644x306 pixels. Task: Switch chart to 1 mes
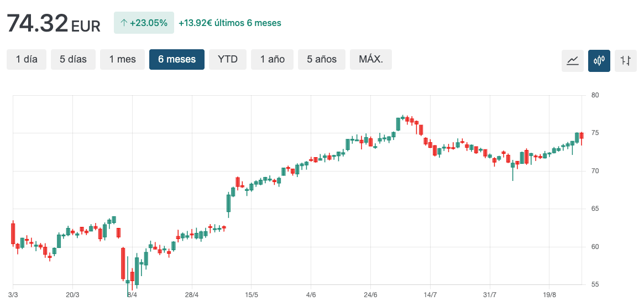point(122,59)
